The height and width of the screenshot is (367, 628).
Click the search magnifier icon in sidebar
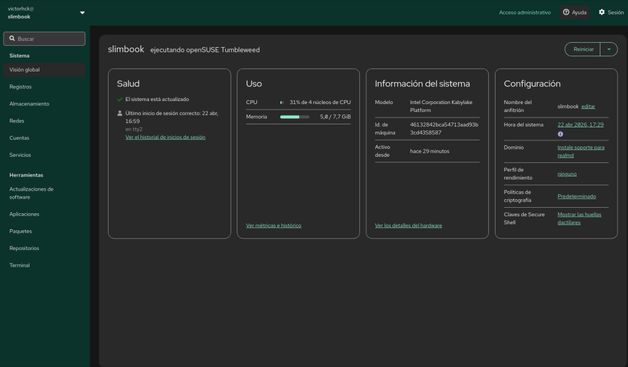12,38
